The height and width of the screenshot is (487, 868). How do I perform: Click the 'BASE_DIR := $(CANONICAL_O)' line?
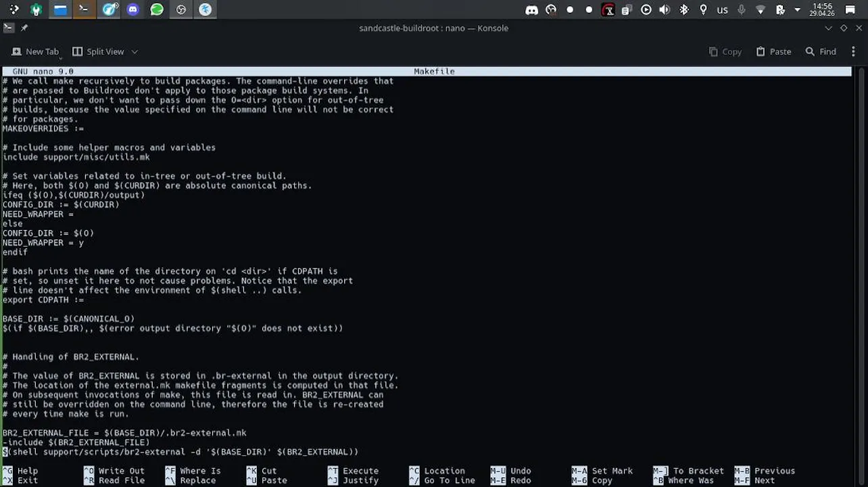68,319
